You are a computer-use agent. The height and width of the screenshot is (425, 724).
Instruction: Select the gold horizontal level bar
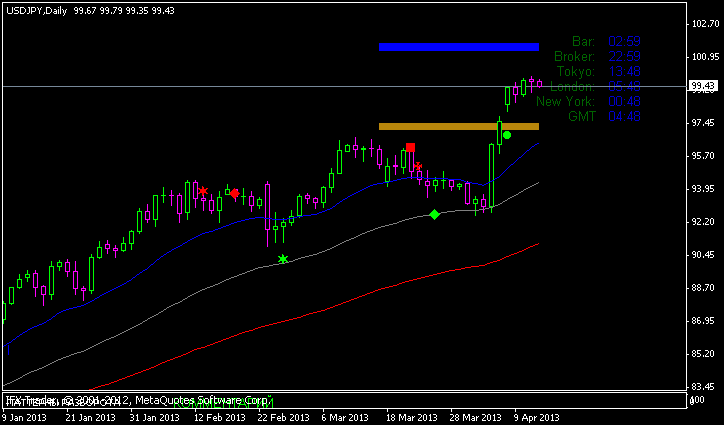point(459,126)
